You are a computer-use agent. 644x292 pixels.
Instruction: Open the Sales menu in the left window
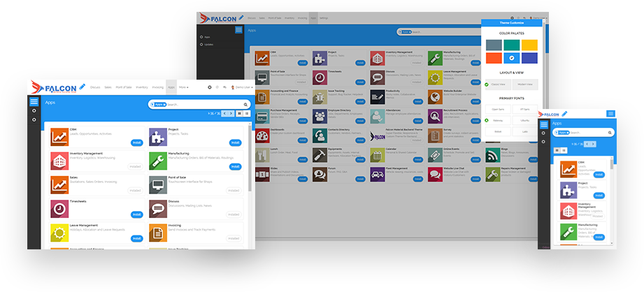[x=108, y=87]
